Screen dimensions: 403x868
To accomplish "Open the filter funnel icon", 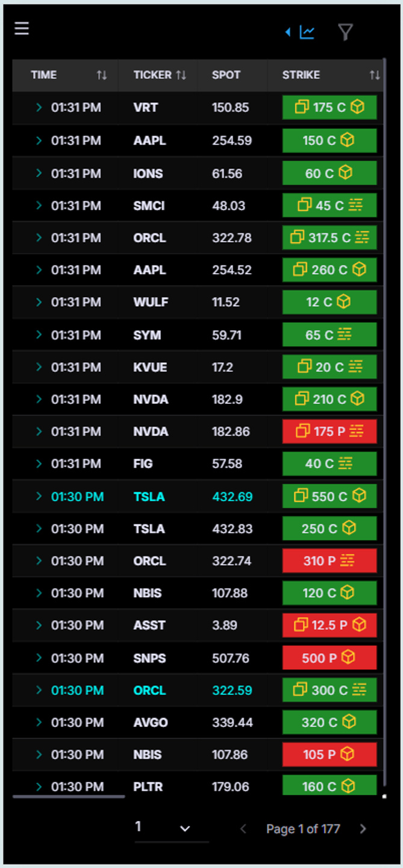I will (x=345, y=32).
